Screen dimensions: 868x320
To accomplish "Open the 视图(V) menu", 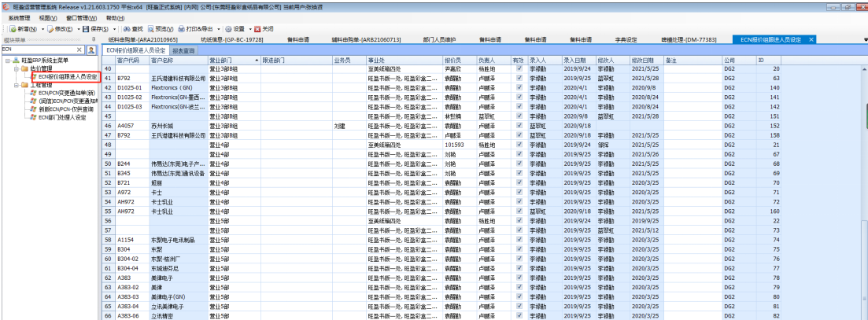I will tap(47, 18).
